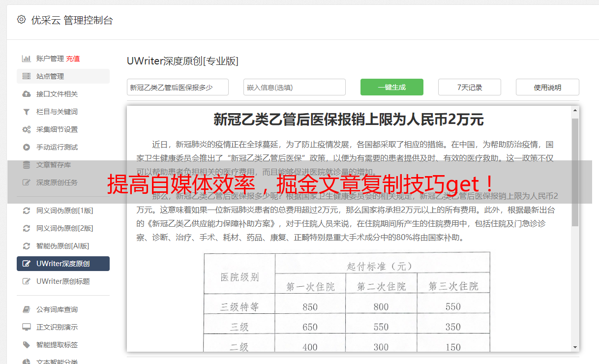The width and height of the screenshot is (599, 364).
Task: Click the refresh icon for 同义词伪原创[2版]
Action: tap(27, 228)
